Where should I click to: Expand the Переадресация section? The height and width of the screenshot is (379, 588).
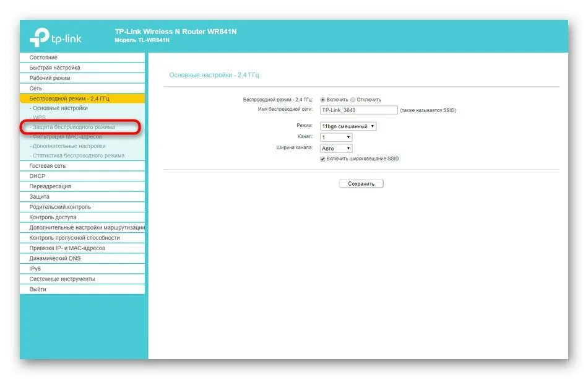click(82, 186)
